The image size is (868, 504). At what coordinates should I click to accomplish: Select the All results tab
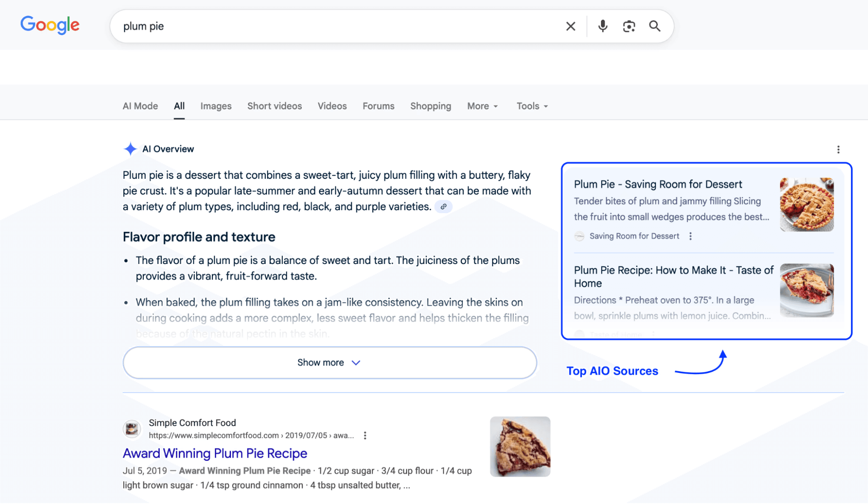point(179,106)
